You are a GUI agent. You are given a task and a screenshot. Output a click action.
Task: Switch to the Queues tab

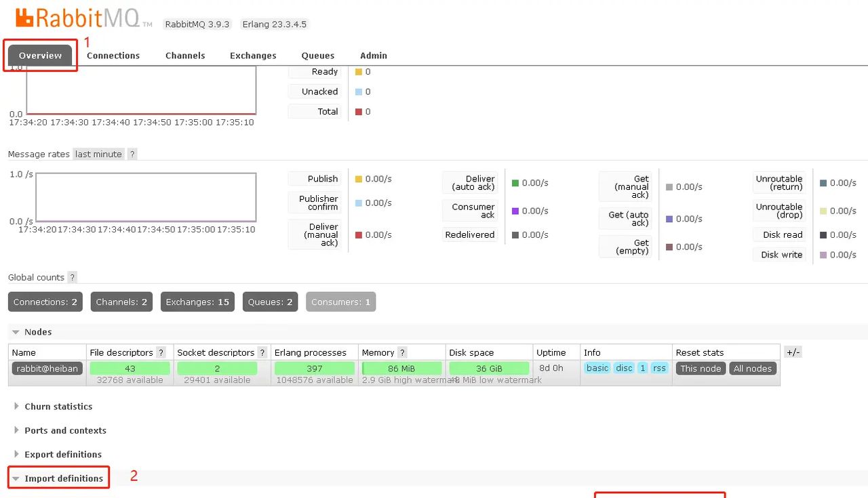(x=318, y=56)
